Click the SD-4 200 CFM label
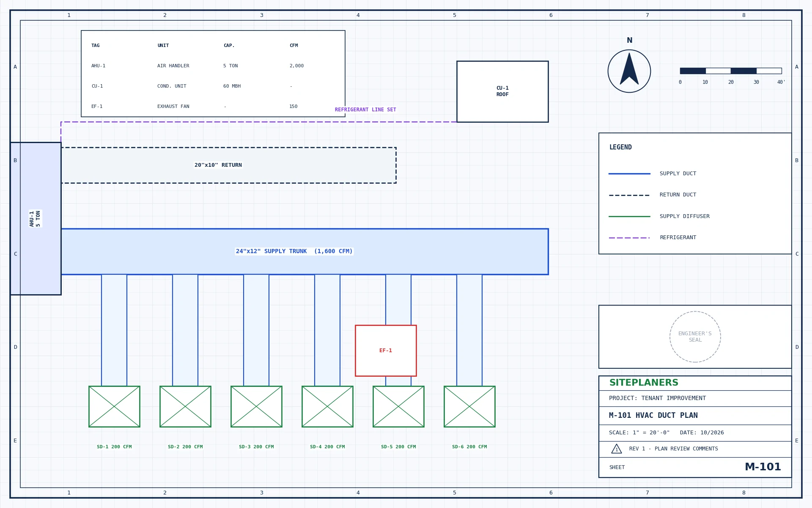 pos(327,447)
